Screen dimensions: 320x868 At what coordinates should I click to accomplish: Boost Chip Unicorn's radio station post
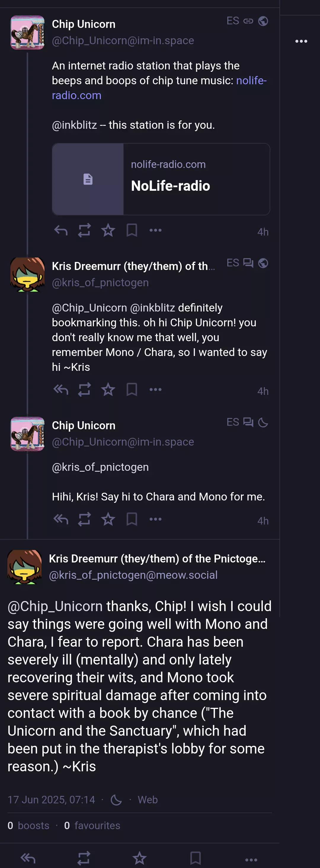click(x=84, y=230)
